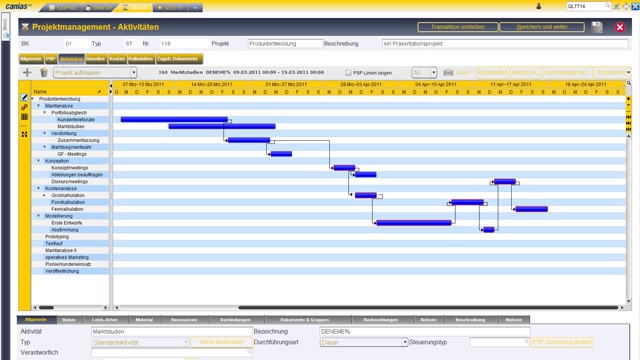Enable the PSP Linien zeigen checkbox
The image size is (640, 360).
click(x=348, y=73)
